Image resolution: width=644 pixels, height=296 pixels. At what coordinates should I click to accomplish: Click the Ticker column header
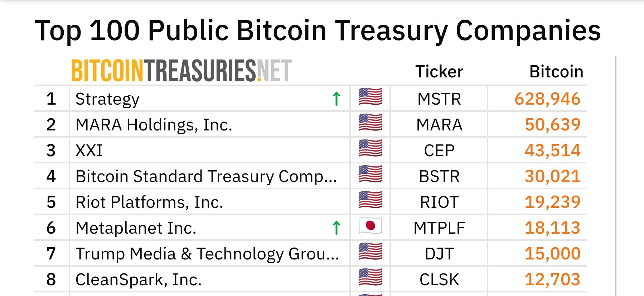[439, 72]
